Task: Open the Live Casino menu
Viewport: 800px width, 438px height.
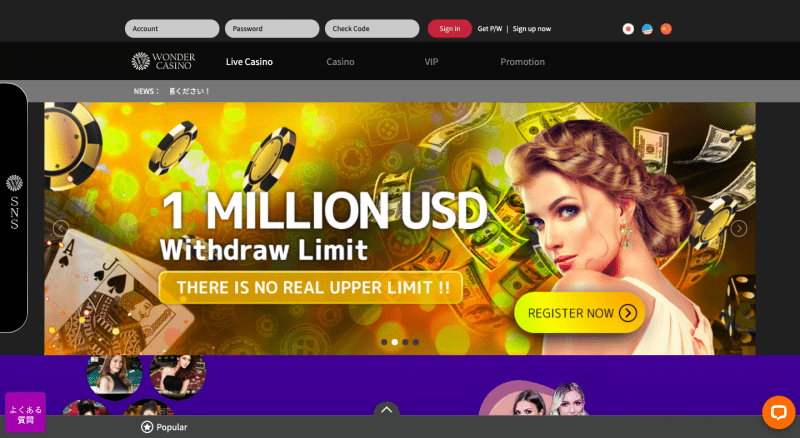Action: click(x=249, y=62)
